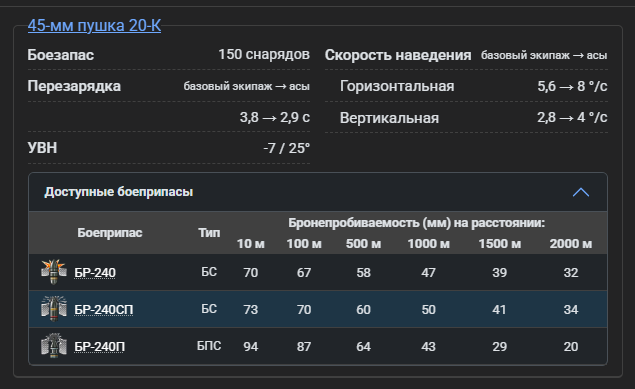Image resolution: width=635 pixels, height=389 pixels.
Task: Select the 2,8 → 4 °/с value
Action: [x=572, y=117]
